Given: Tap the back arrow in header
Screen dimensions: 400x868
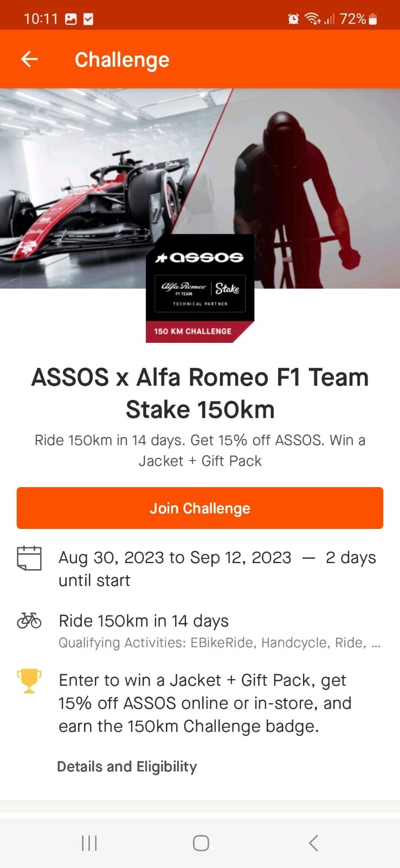Looking at the screenshot, I should (x=29, y=59).
